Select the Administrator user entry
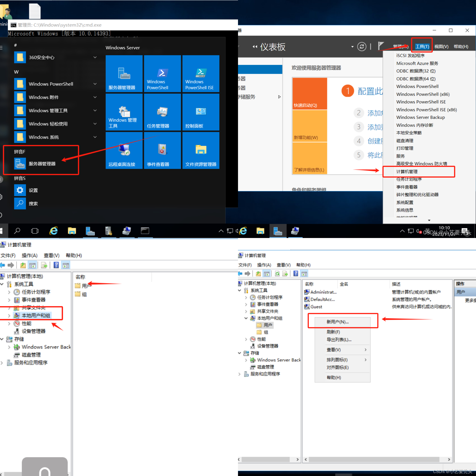Image resolution: width=476 pixels, height=476 pixels. [323, 292]
